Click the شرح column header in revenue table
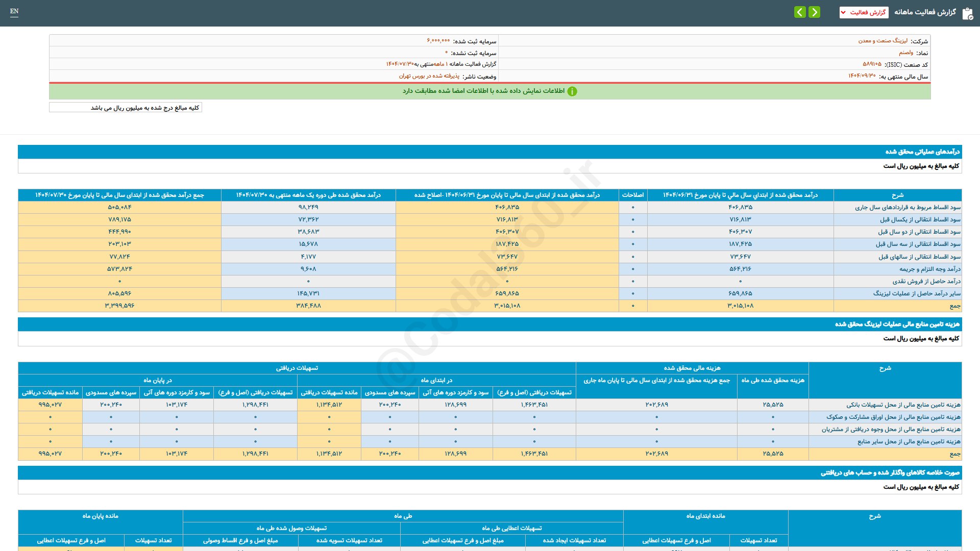The image size is (980, 551). pyautogui.click(x=897, y=195)
